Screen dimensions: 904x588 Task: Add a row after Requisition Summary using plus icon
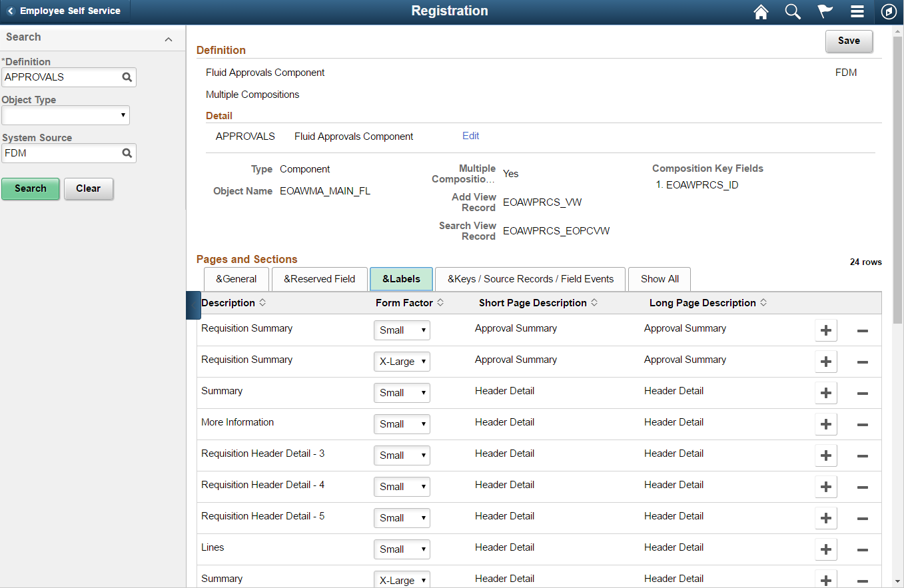[x=825, y=330]
